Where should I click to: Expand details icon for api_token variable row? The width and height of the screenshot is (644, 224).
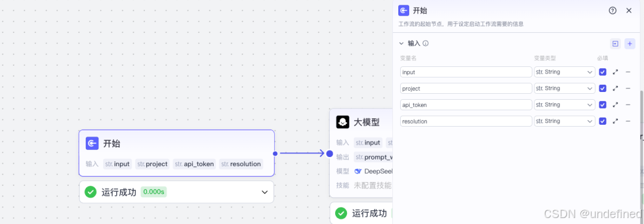pos(615,105)
